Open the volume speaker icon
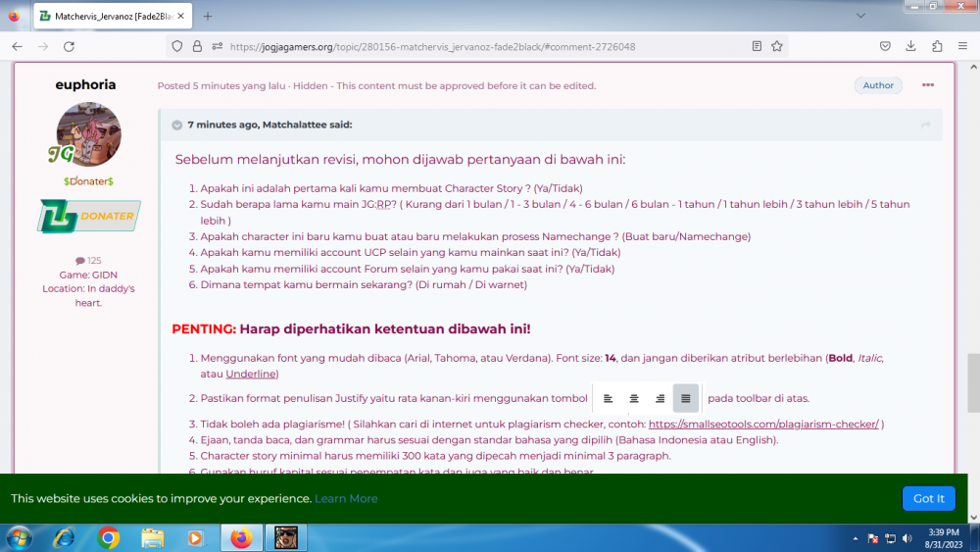 907,538
